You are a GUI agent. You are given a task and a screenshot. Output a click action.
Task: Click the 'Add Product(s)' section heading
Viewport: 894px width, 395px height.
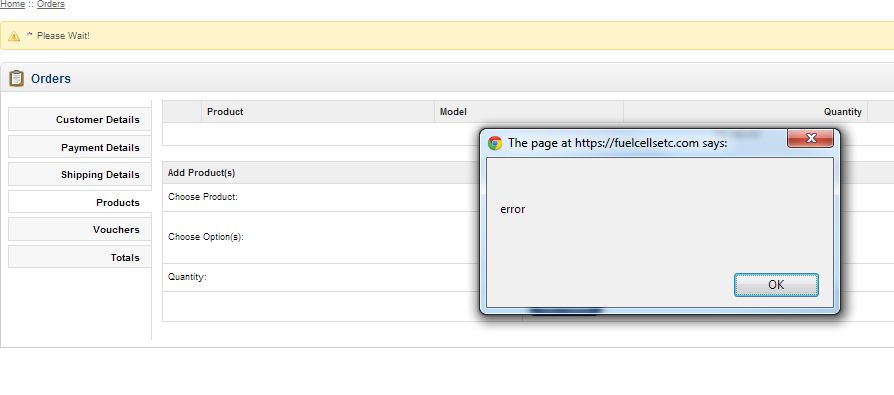pos(201,173)
